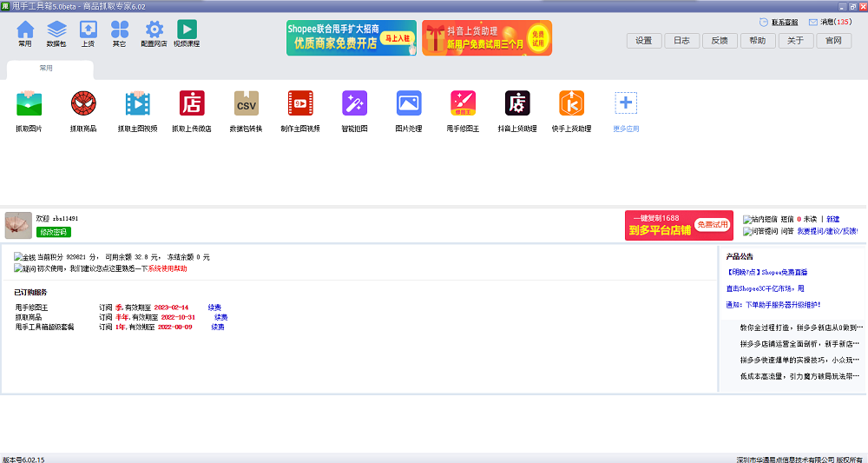This screenshot has height=463, width=868.
Task: Click the 更多应用 plus icon
Action: pyautogui.click(x=626, y=104)
